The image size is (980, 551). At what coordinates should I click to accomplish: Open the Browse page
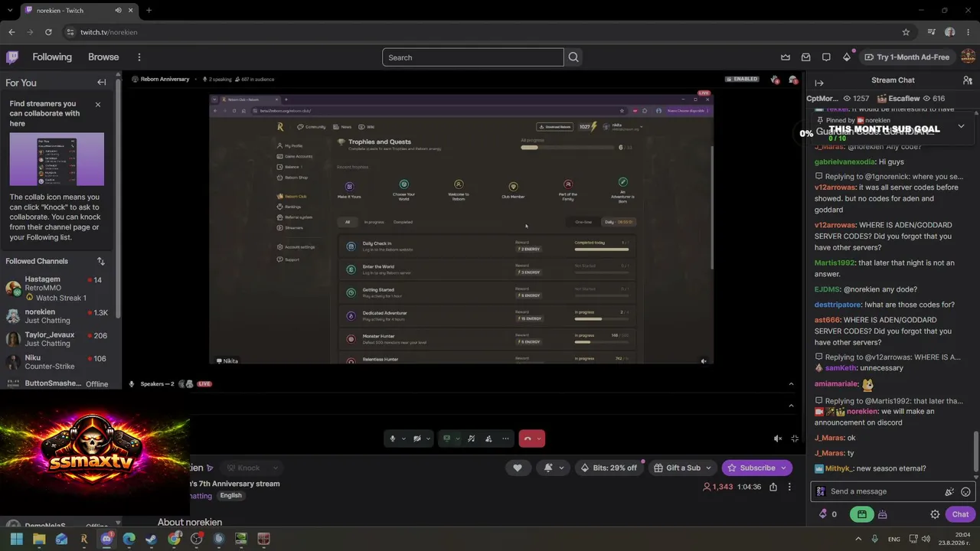point(103,57)
